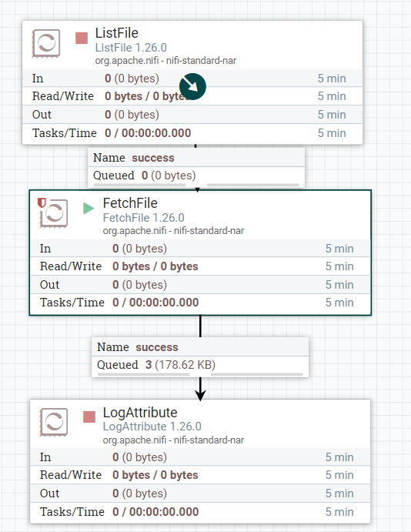Click the Queued 0 (0 bytes) connection row
Viewport: 411px width, 532px height.
point(196,176)
